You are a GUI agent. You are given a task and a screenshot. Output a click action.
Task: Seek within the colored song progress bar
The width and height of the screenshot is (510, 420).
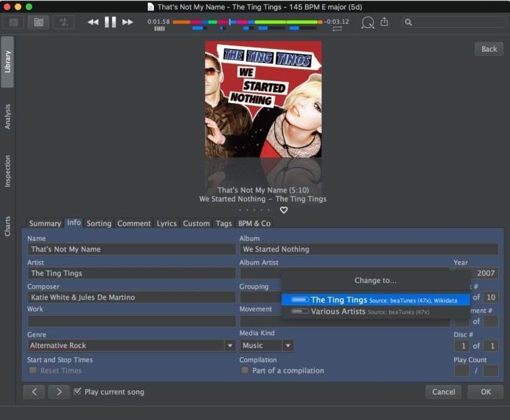(x=247, y=22)
